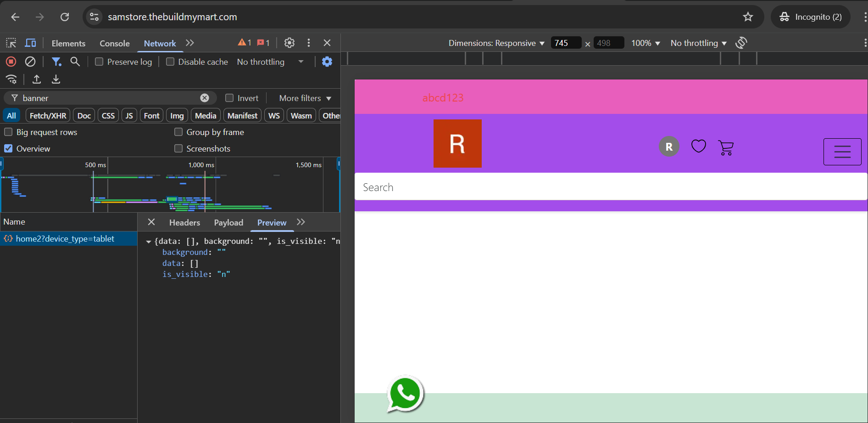Show more DevTools tabs chevron
This screenshot has height=423, width=868.
pos(190,43)
